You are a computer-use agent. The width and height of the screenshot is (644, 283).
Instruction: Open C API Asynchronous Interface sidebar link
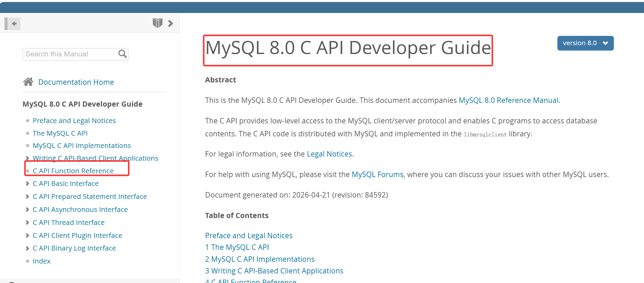pos(80,210)
